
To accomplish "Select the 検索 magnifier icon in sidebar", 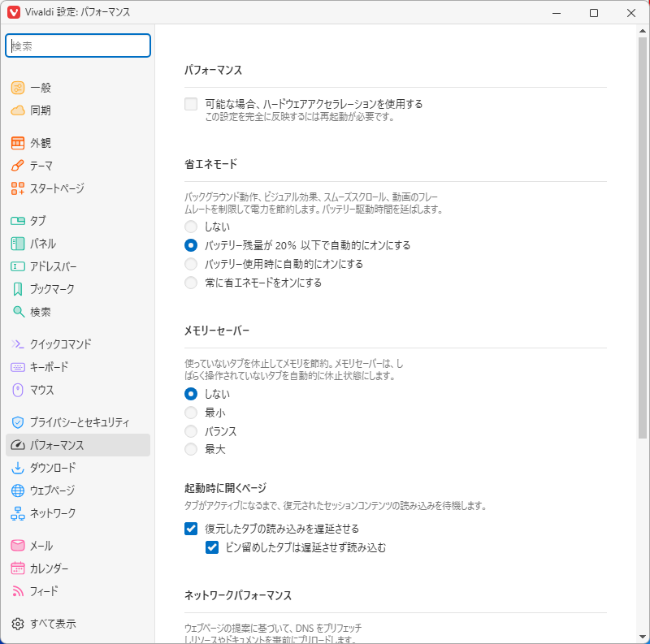I will [18, 312].
